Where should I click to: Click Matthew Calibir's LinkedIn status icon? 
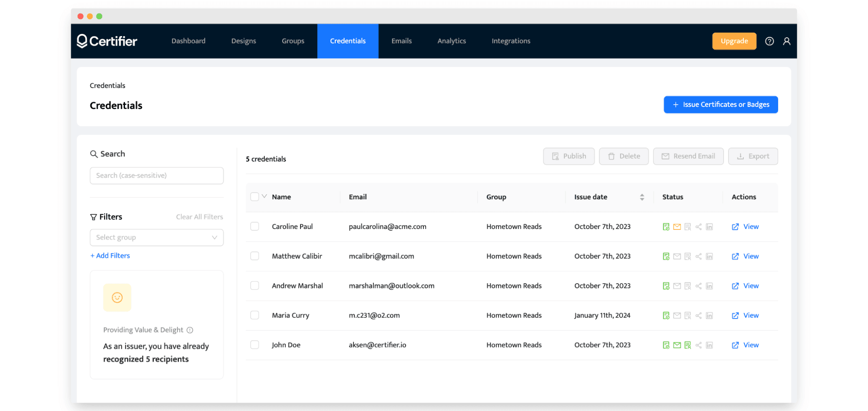709,256
